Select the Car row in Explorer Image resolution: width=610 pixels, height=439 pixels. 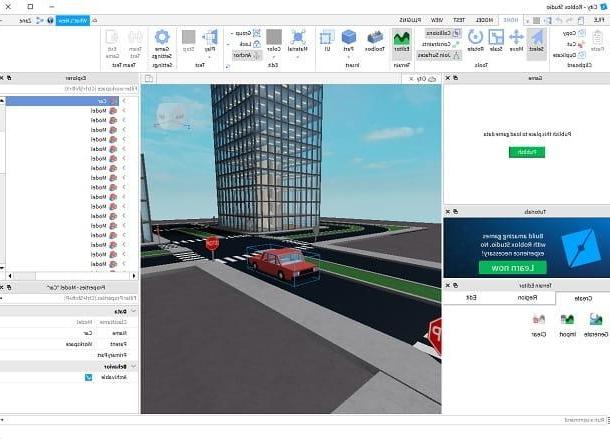[x=62, y=101]
